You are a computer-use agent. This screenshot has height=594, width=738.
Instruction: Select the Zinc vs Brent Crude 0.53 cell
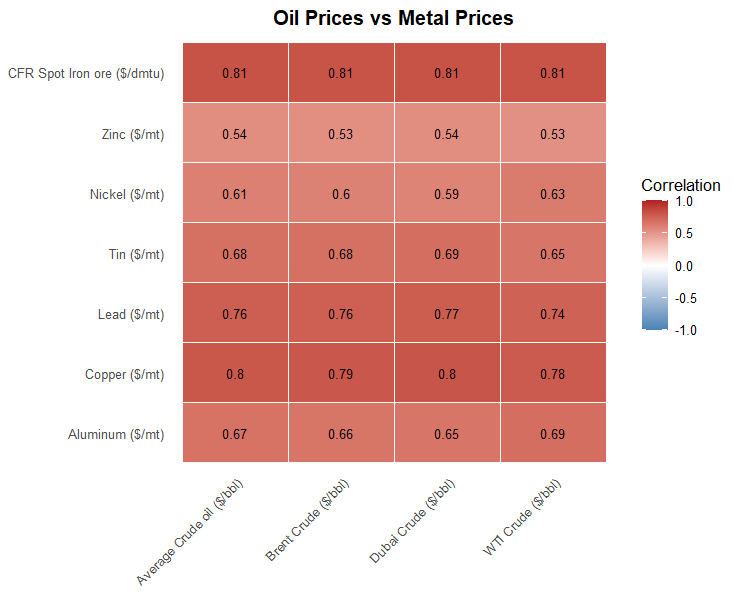click(341, 133)
